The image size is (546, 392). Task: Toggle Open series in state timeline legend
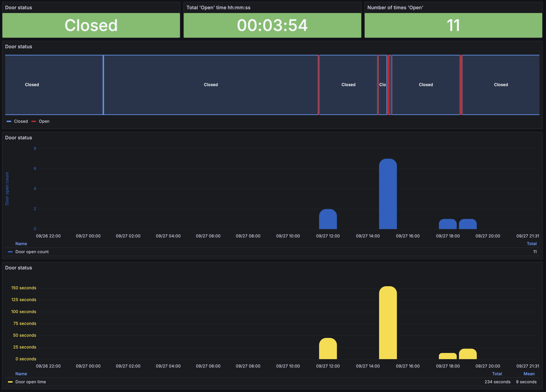coord(44,121)
